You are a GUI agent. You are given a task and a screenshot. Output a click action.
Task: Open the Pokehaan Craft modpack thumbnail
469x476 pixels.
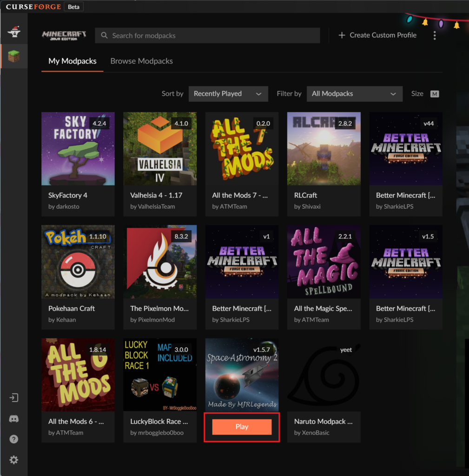tap(78, 262)
